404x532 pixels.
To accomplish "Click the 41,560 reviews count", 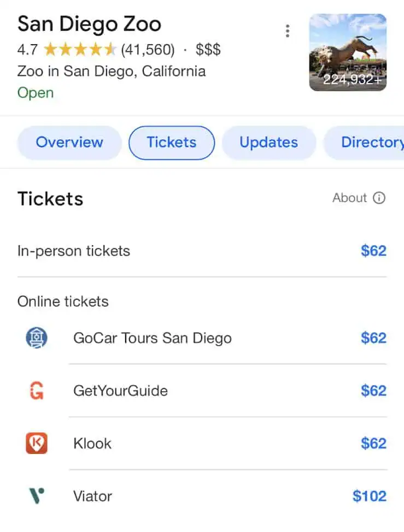I will [x=148, y=50].
